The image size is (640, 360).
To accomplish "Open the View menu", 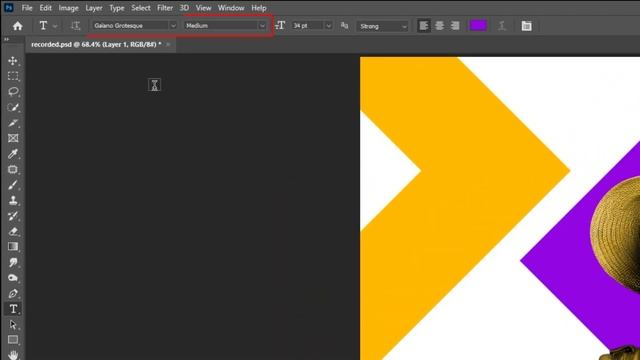I will pyautogui.click(x=203, y=8).
